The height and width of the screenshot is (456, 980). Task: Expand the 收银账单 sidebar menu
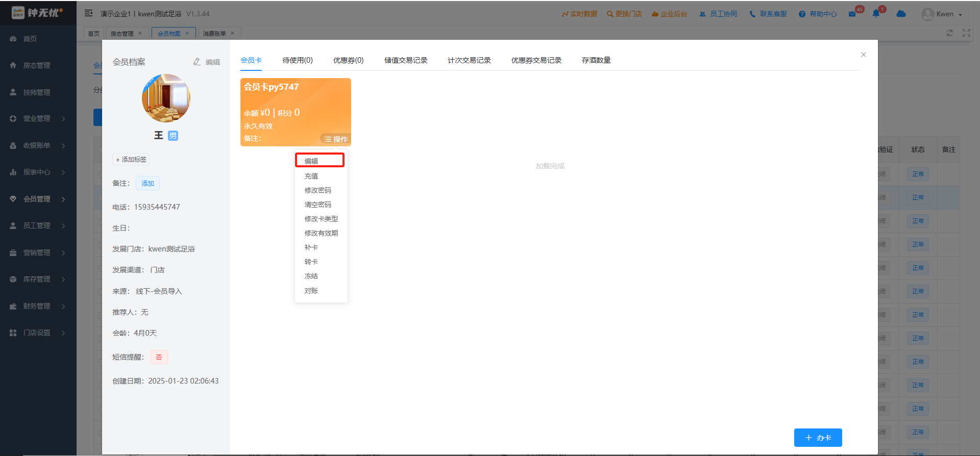[x=38, y=145]
